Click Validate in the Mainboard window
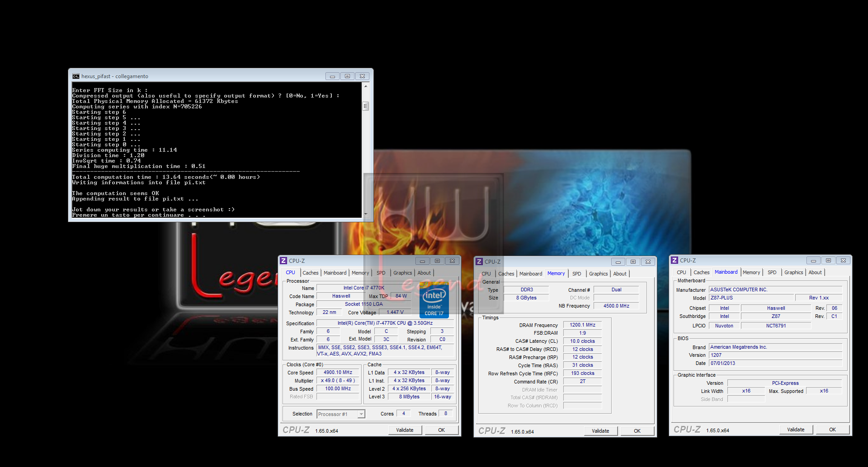 (x=796, y=430)
